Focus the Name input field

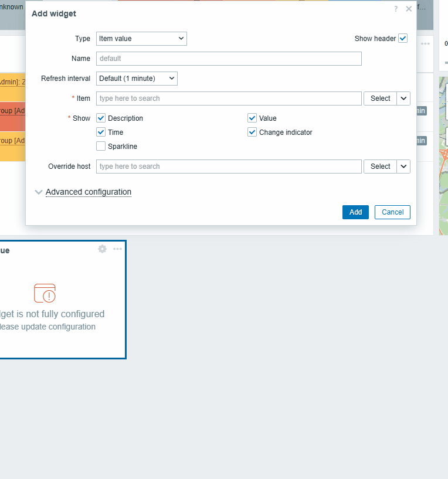[229, 59]
